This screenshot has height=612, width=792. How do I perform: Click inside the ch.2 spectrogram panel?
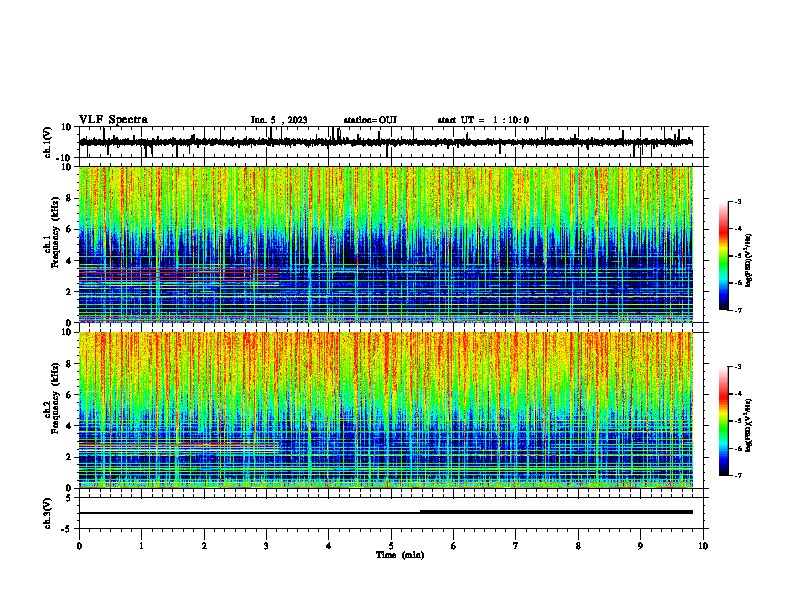click(386, 410)
